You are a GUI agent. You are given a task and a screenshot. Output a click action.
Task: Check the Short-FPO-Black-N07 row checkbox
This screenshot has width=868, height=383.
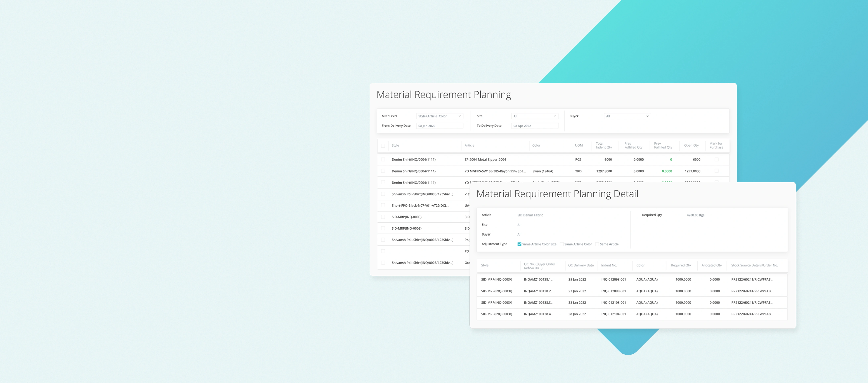(383, 205)
